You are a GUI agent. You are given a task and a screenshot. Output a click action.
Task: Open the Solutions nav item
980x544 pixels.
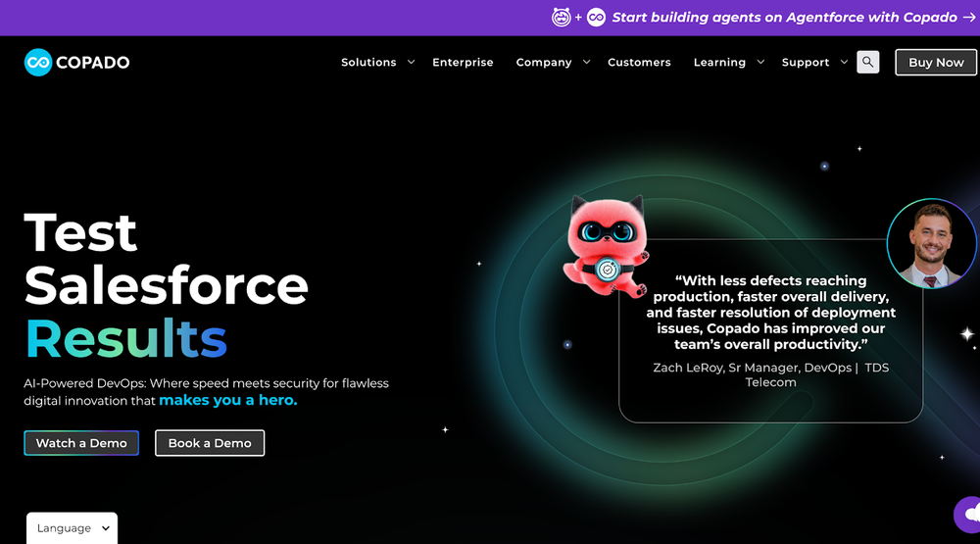[x=368, y=62]
